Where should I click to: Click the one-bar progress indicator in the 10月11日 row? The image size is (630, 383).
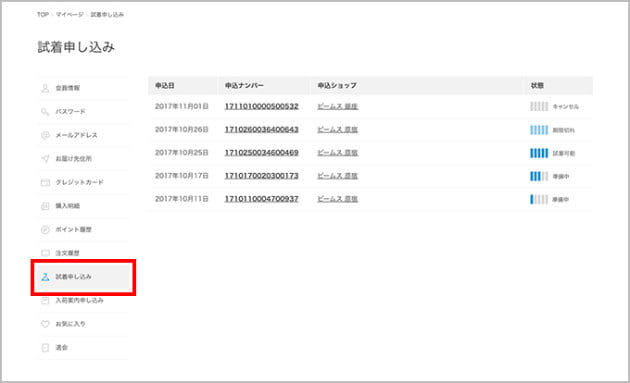539,199
